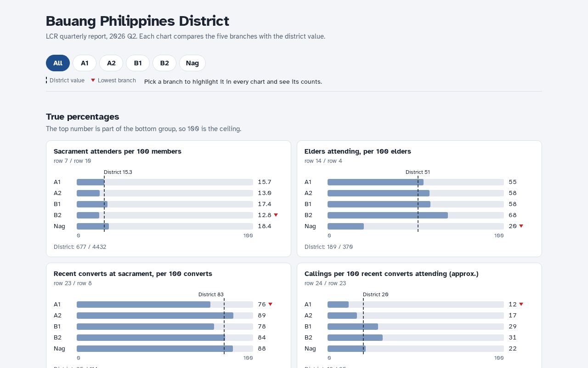Click the "row 7 / row 10" subtitle
This screenshot has height=368, width=588.
73,161
